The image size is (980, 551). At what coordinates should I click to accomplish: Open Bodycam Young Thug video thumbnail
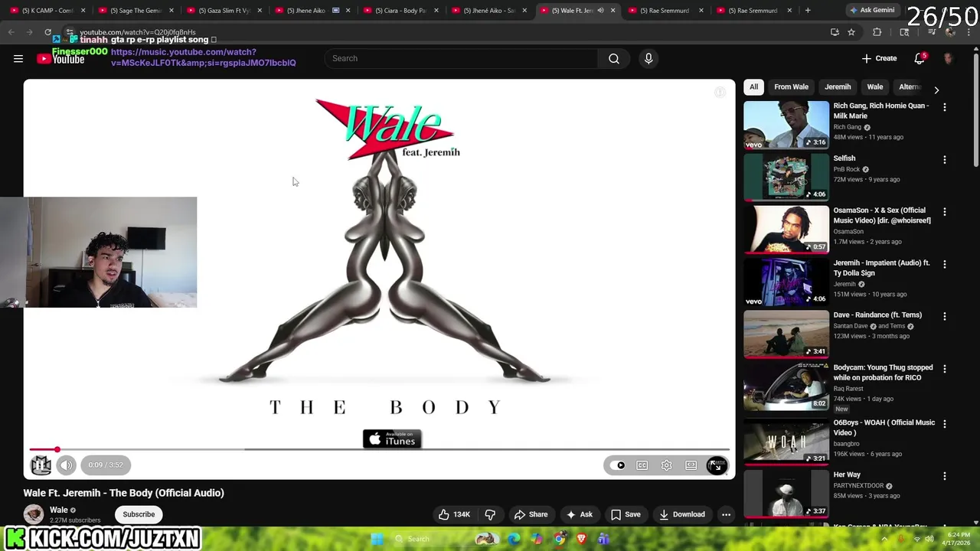(786, 386)
